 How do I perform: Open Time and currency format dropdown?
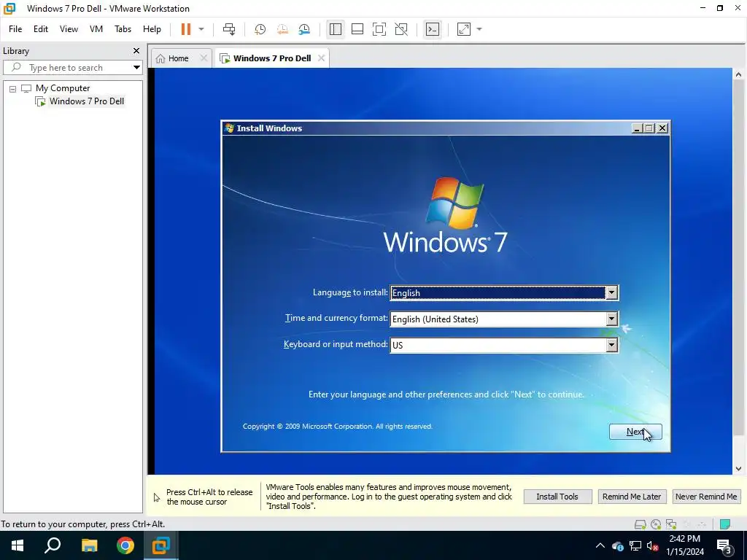(x=612, y=319)
